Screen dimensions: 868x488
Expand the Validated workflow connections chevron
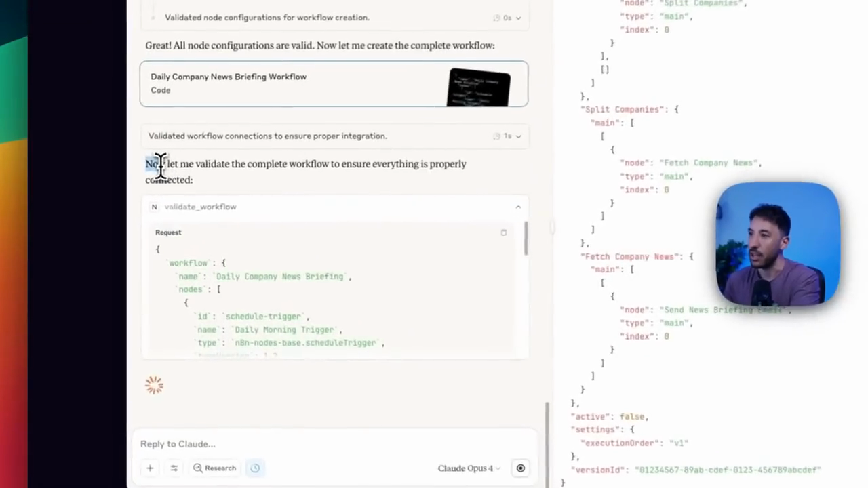click(519, 136)
